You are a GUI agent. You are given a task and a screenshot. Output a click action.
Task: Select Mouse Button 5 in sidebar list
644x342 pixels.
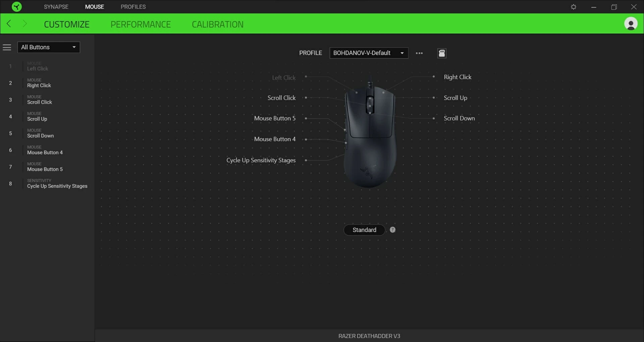[x=47, y=167]
